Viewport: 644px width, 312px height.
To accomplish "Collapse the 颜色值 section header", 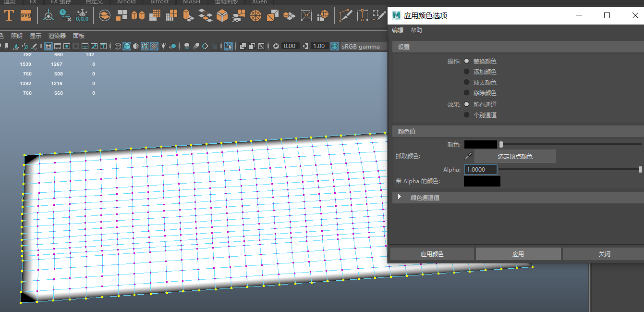I will [518, 131].
